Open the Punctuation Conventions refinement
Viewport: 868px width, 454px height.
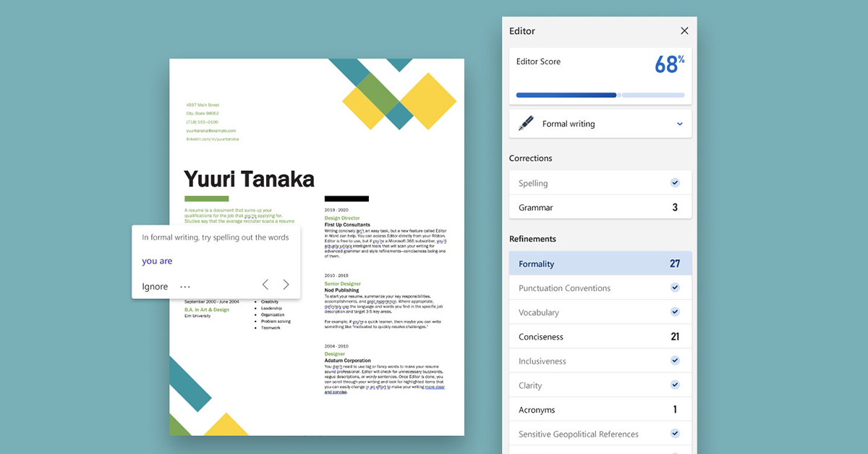600,288
